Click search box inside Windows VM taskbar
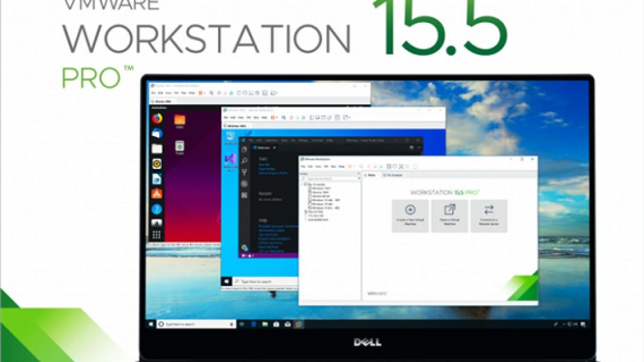The height and width of the screenshot is (362, 644). [265, 281]
